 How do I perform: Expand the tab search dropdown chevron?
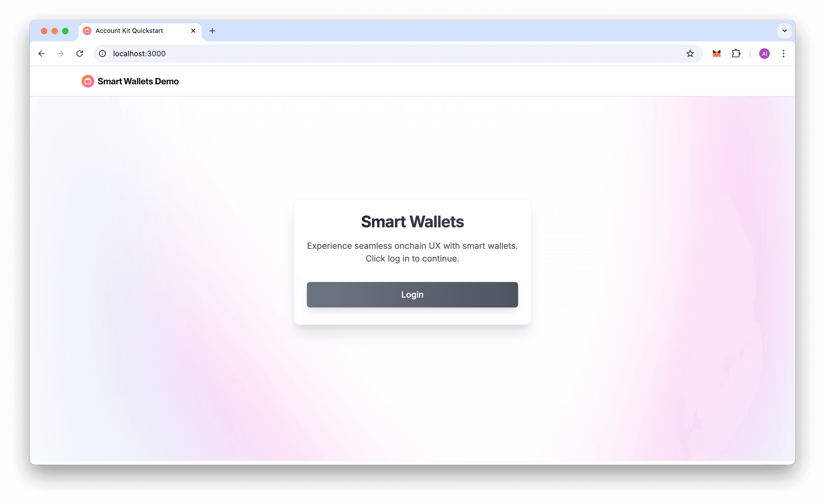[784, 31]
